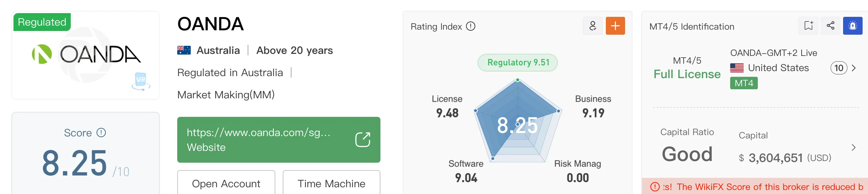The height and width of the screenshot is (194, 868).
Task: Click the Market Making(MM) text
Action: [x=226, y=95]
